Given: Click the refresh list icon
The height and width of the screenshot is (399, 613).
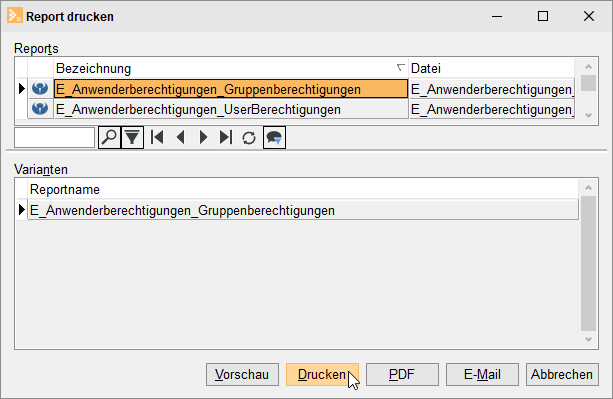Looking at the screenshot, I should (249, 138).
